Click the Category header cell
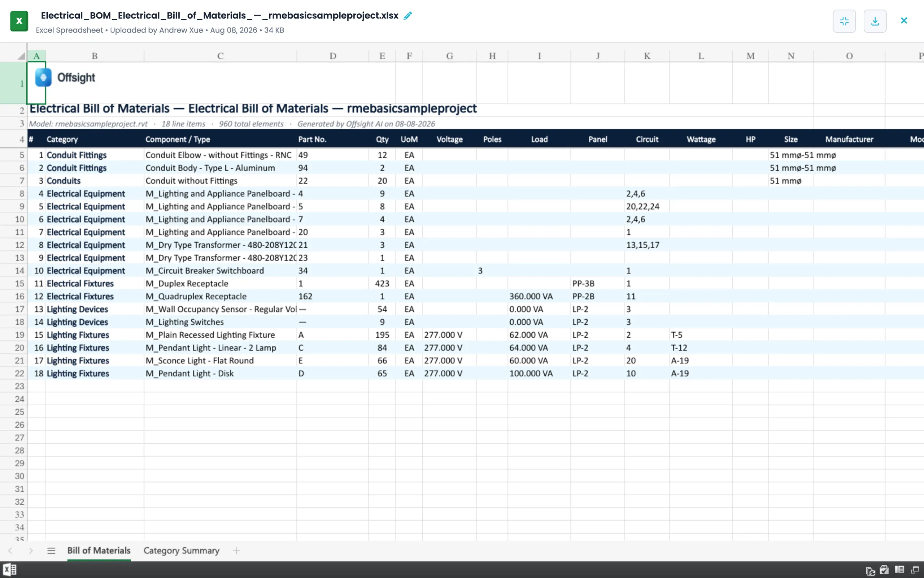The width and height of the screenshot is (924, 578). point(95,139)
